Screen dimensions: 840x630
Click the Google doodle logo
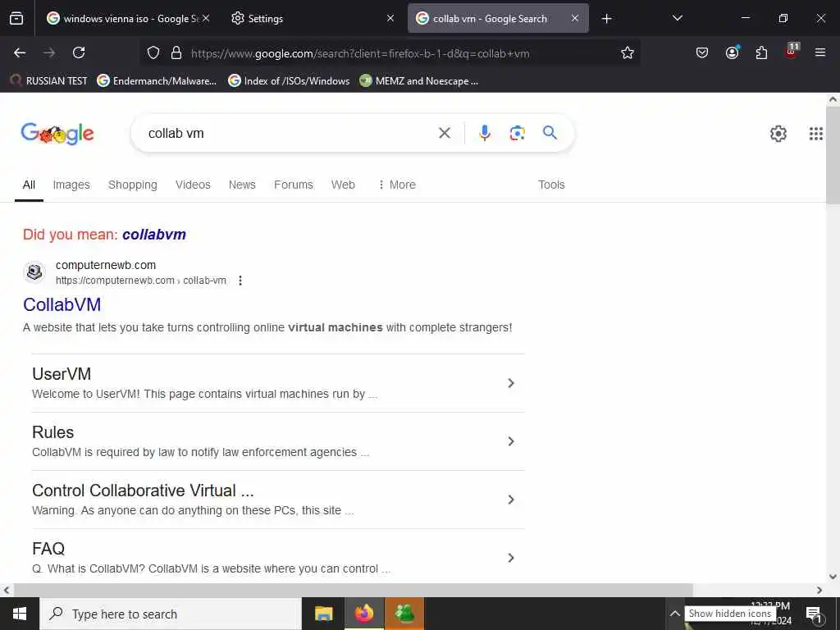point(57,134)
